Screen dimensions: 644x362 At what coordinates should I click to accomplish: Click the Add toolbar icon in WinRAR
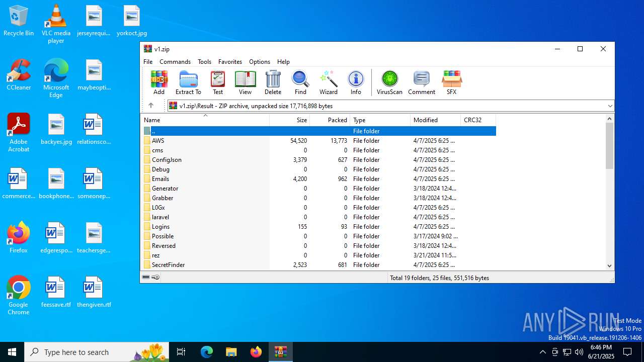[x=159, y=82]
